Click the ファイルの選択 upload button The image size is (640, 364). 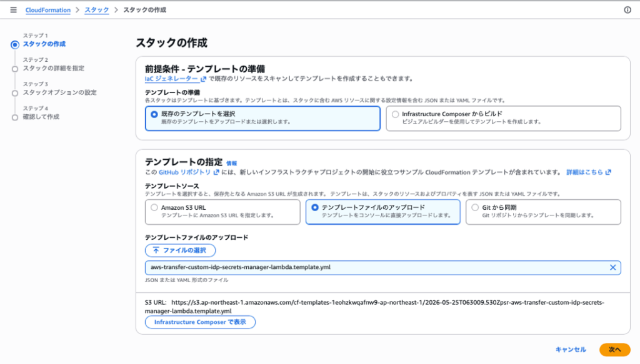pyautogui.click(x=180, y=250)
